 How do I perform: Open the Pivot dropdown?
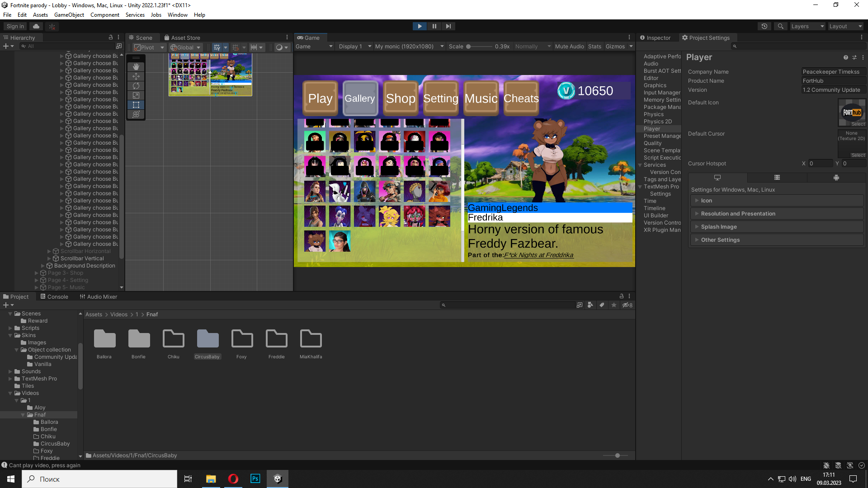pos(149,47)
